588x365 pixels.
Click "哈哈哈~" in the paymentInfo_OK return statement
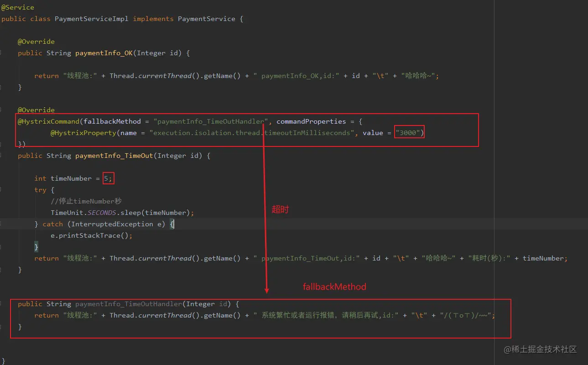click(x=418, y=76)
